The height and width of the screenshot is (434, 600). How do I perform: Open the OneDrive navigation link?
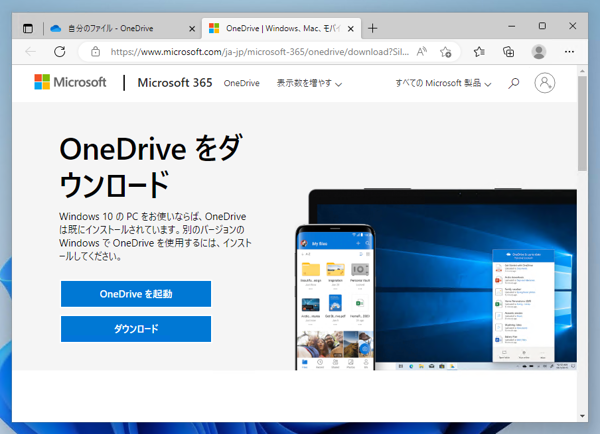tap(241, 83)
